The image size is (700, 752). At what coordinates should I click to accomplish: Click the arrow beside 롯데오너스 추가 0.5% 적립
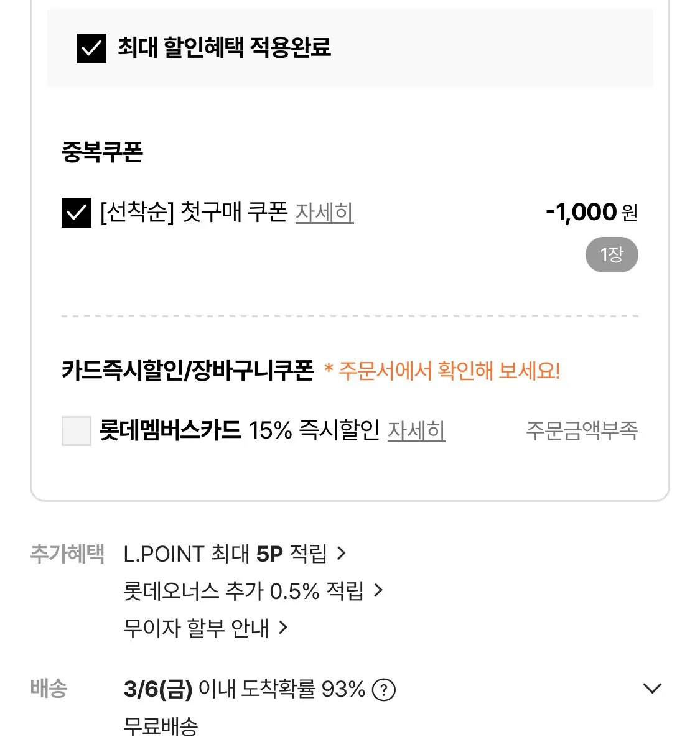pos(378,590)
